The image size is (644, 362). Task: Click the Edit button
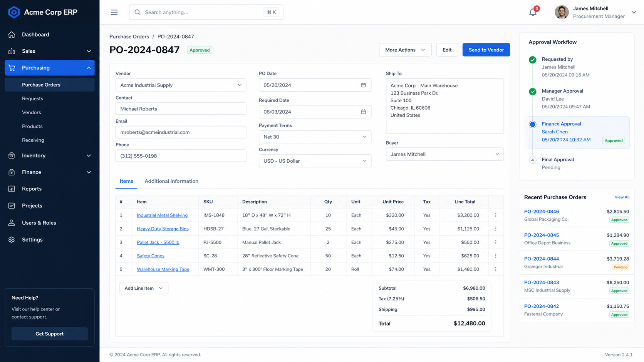point(447,50)
